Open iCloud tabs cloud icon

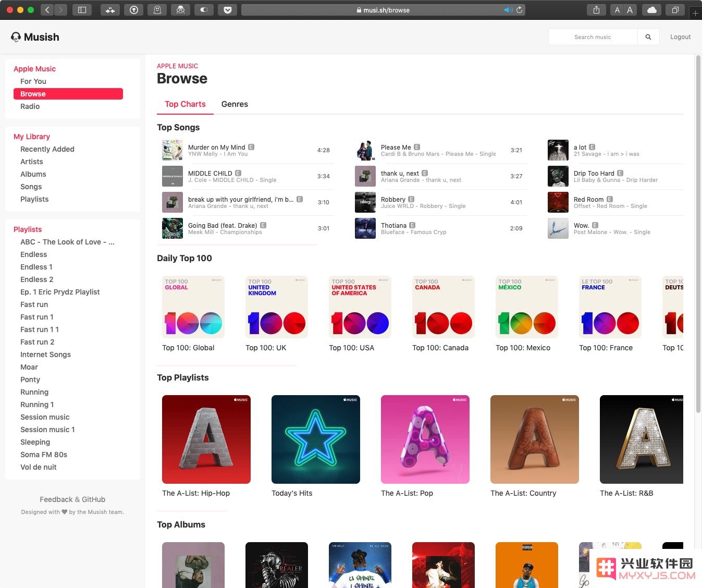pos(651,10)
